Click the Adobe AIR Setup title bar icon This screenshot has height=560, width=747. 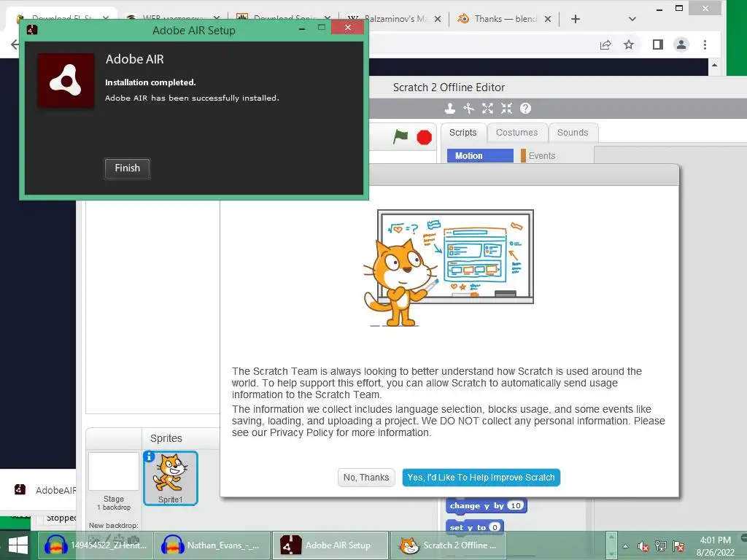(x=32, y=29)
